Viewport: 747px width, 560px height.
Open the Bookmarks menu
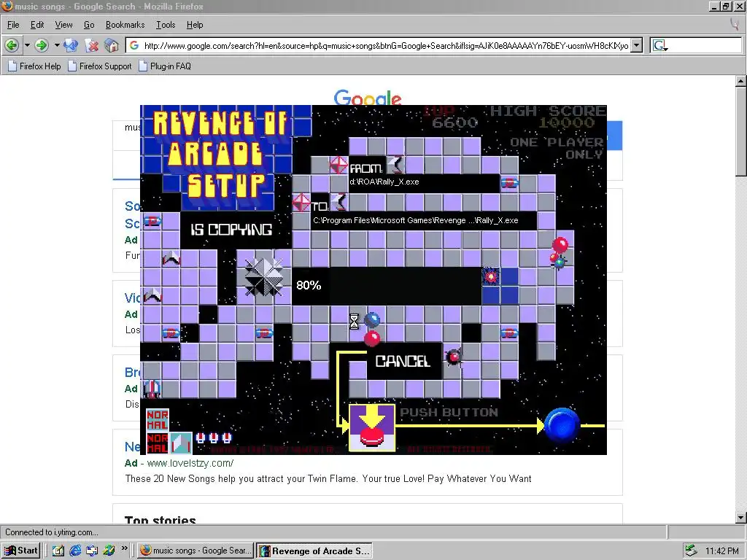point(125,25)
